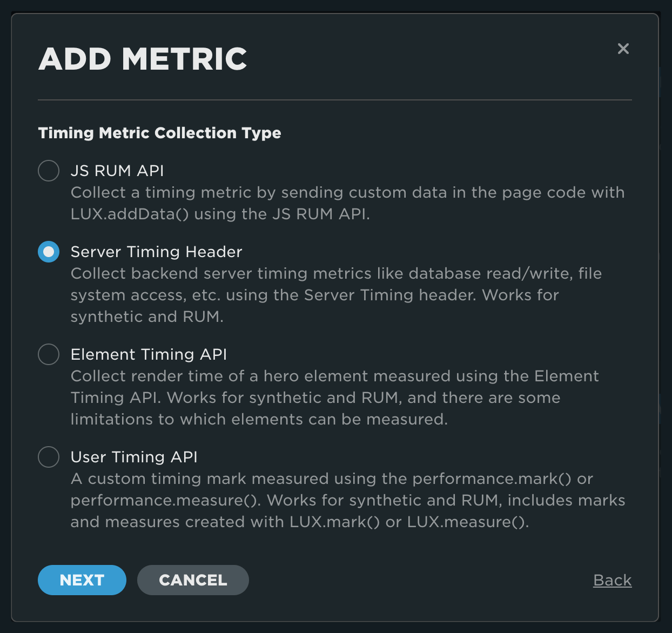Screen dimensions: 672x633
Task: Pick the User Timing API collection type
Action: pos(49,457)
